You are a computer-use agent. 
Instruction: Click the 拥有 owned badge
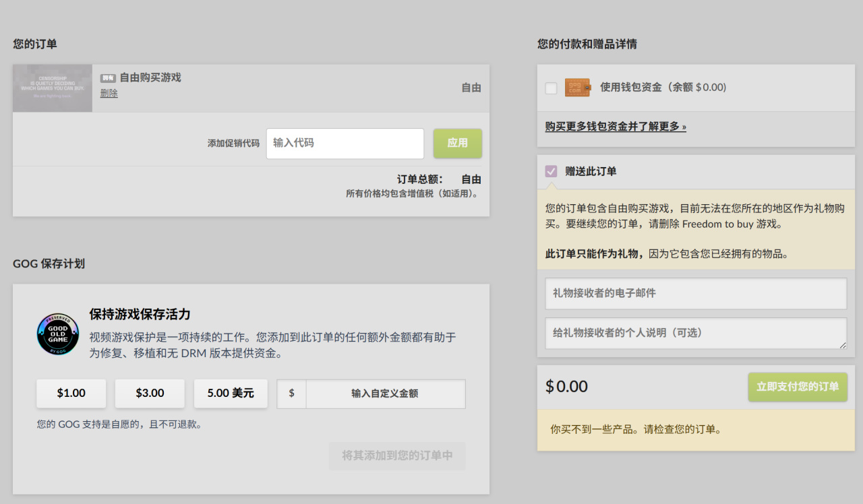108,78
